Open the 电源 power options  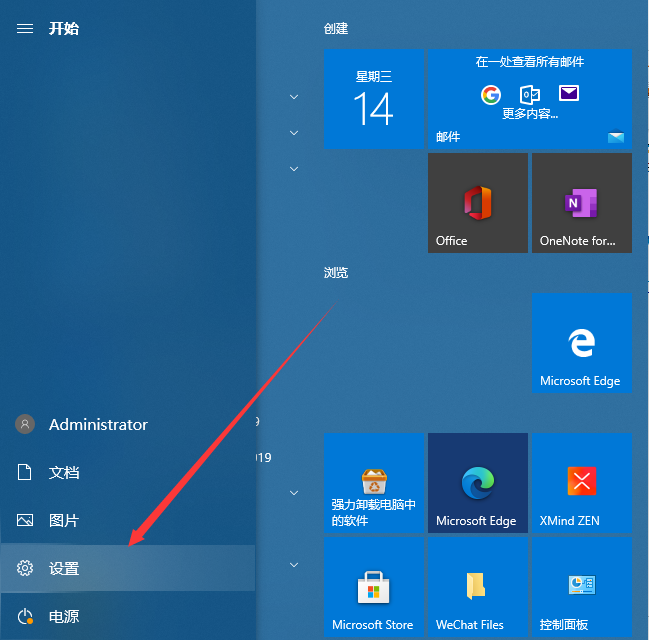coord(64,616)
